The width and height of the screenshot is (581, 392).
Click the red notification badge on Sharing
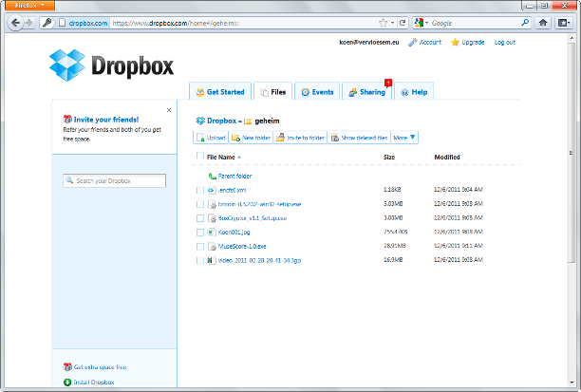click(388, 83)
